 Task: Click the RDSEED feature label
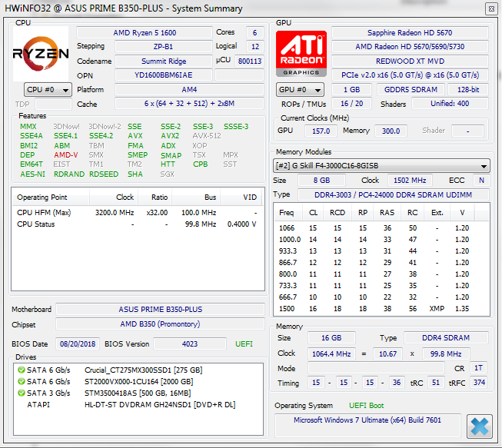[104, 174]
